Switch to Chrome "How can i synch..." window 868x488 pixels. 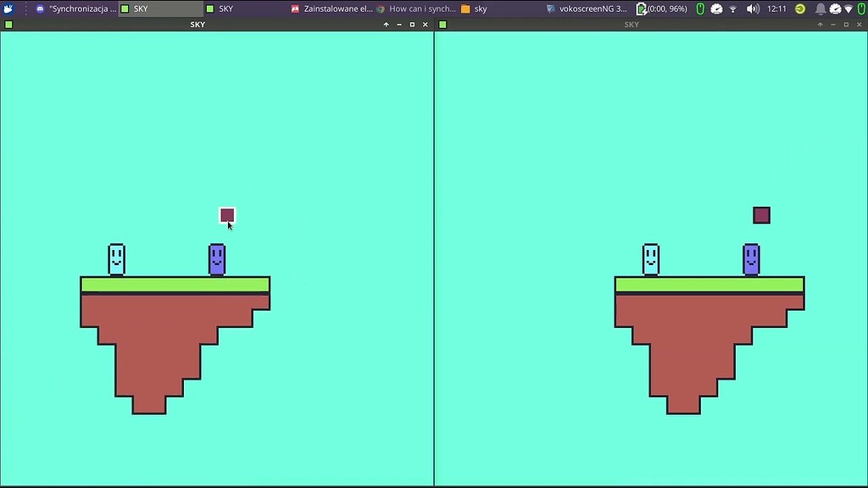pyautogui.click(x=415, y=8)
